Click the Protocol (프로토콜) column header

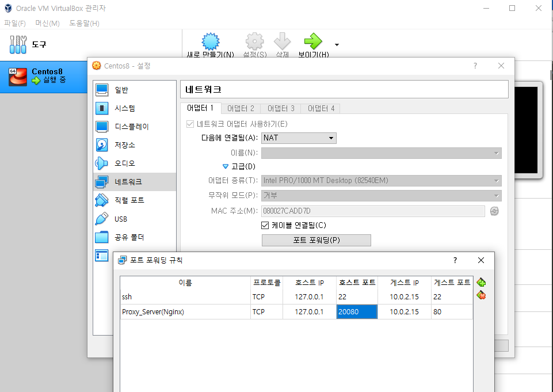266,283
